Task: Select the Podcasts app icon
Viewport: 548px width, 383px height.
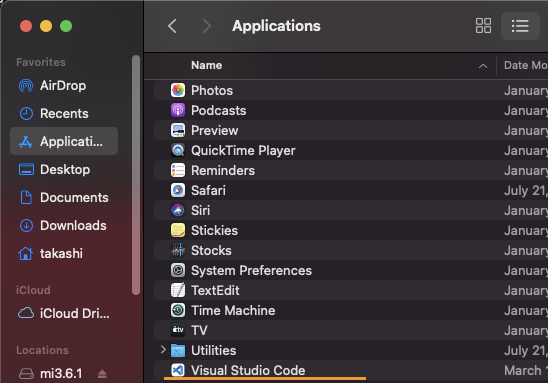Action: (178, 110)
